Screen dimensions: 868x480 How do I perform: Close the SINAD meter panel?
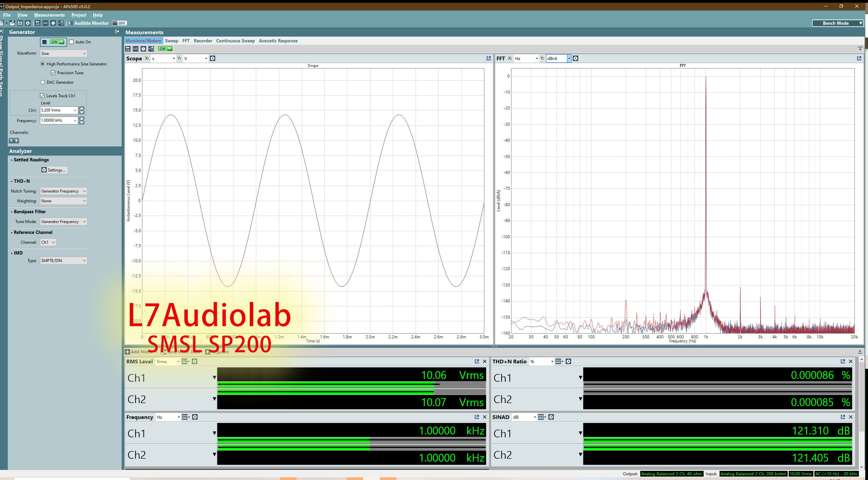[851, 417]
